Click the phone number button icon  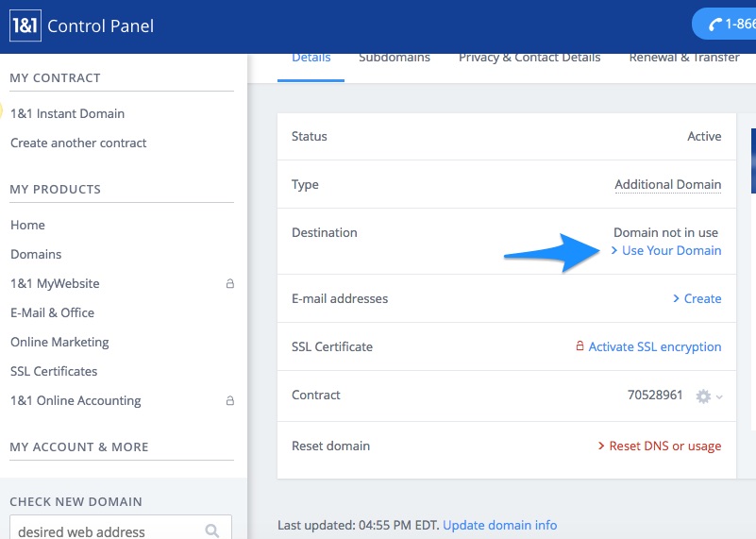pyautogui.click(x=715, y=25)
